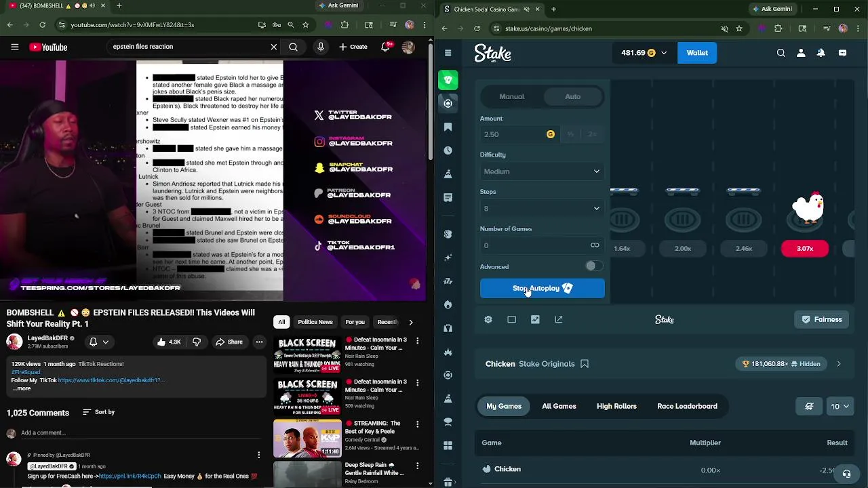Screen dimensions: 868x488
Task: Share the BOMBSHELL video
Action: coord(229,342)
